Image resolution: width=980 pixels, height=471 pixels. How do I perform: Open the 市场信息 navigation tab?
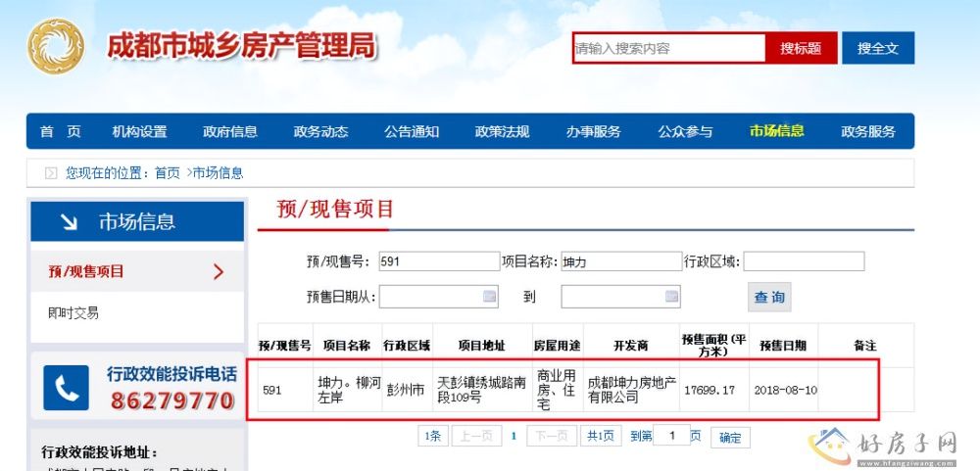click(x=776, y=131)
